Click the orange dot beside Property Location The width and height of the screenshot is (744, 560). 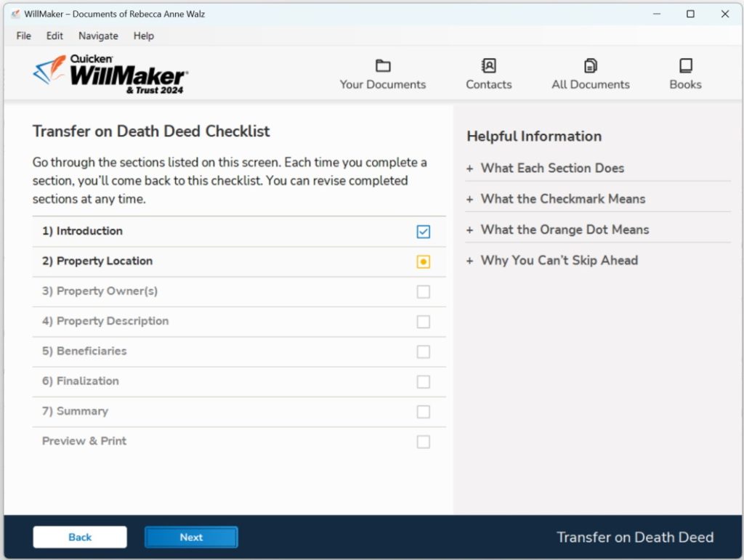(424, 261)
